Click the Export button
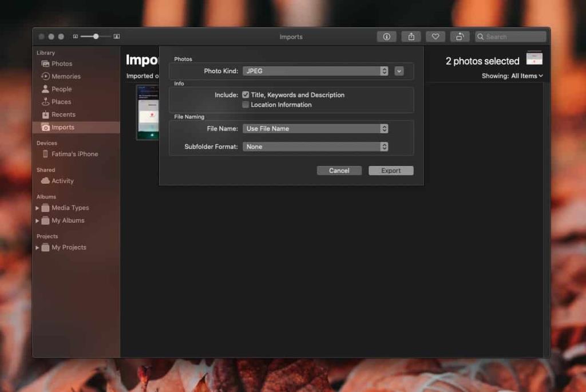 coord(391,170)
